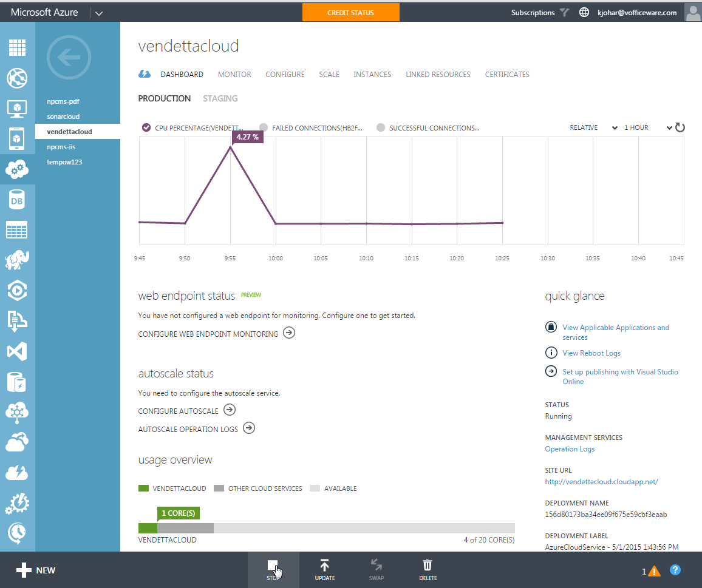This screenshot has width=702, height=588.
Task: Switch to the Configure tab
Action: coord(285,75)
